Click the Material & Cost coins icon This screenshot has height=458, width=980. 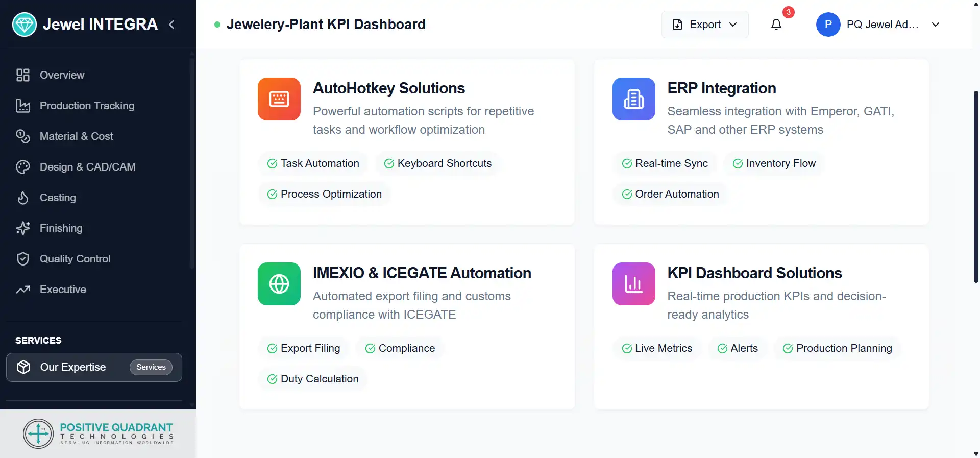pos(23,136)
